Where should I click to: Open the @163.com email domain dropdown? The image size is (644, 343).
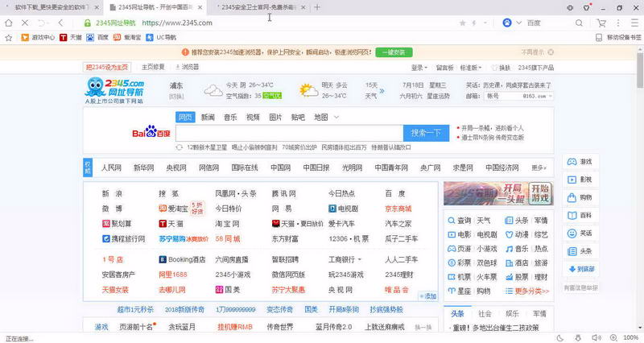click(537, 96)
